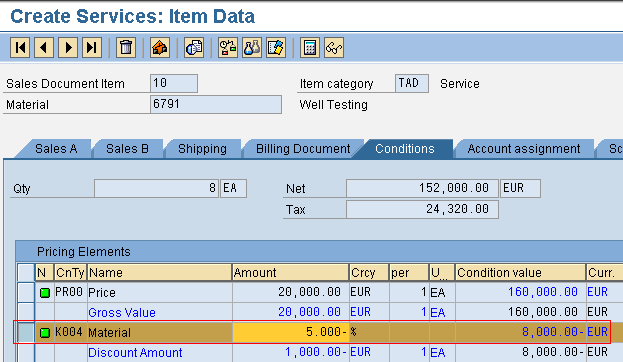The width and height of the screenshot is (623, 362).
Task: Select the K004 Material row selector
Action: click(x=26, y=332)
